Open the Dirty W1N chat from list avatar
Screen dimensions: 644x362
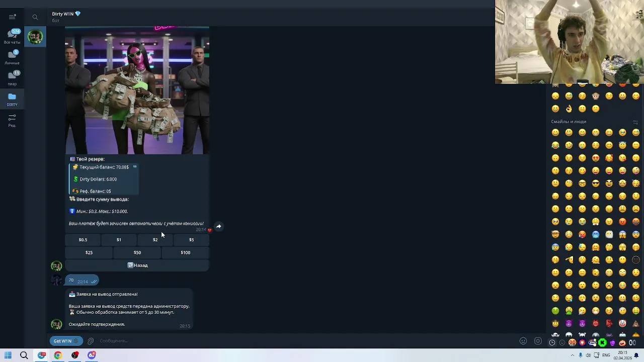point(35,37)
